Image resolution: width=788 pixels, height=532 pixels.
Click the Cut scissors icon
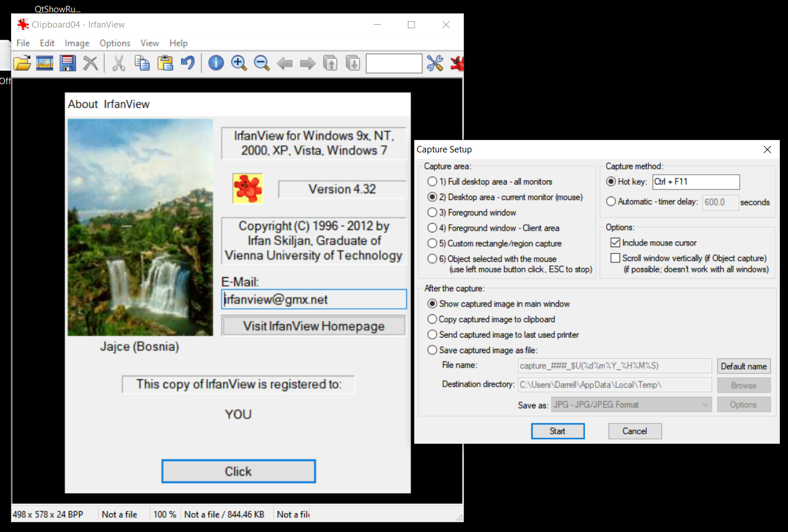pyautogui.click(x=118, y=63)
